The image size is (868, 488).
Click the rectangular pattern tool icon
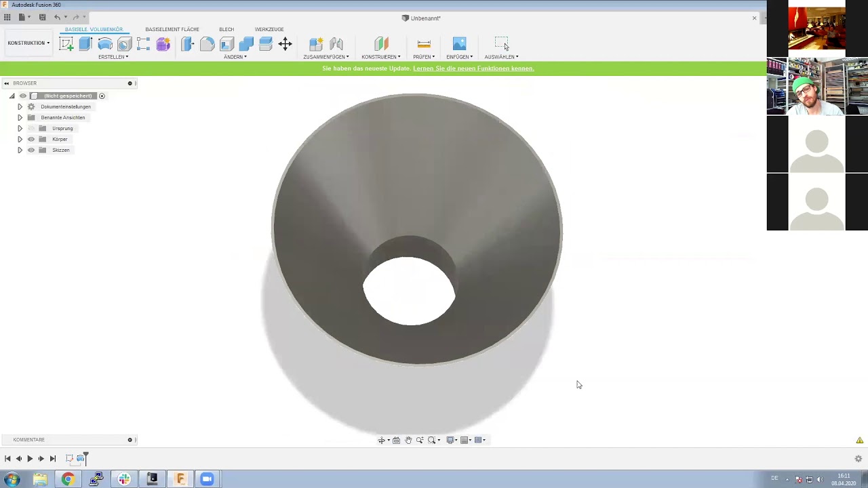pos(143,44)
